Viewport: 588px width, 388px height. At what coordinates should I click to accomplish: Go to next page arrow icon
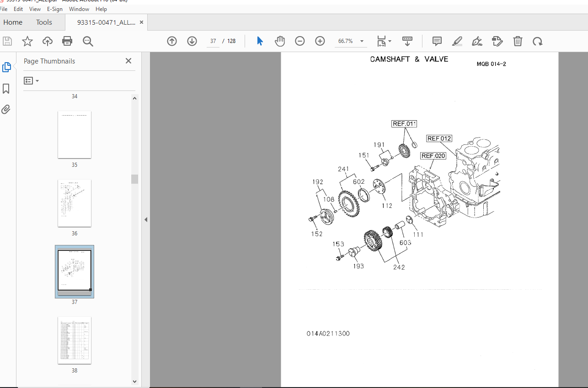[x=192, y=41]
